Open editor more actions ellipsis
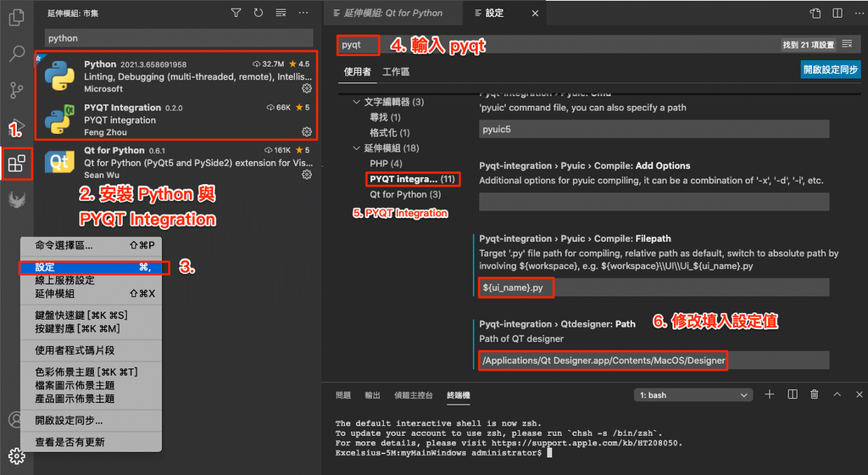The height and width of the screenshot is (475, 868). click(x=860, y=13)
